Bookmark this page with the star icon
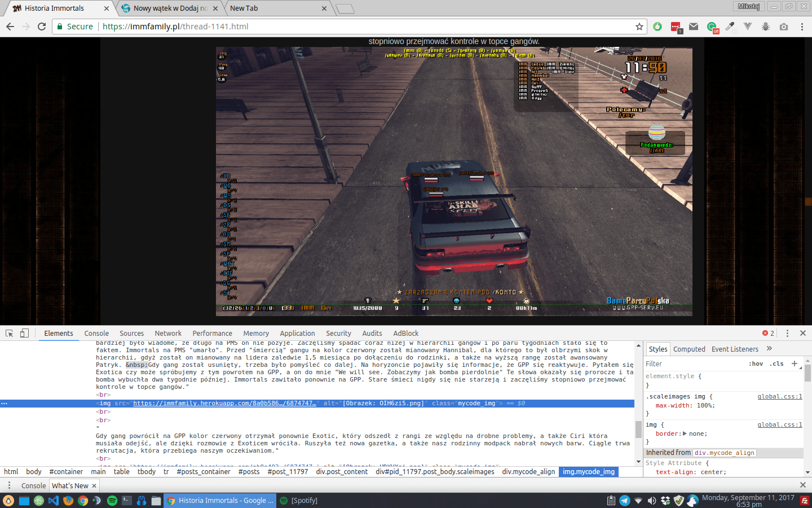Image resolution: width=812 pixels, height=508 pixels. (639, 27)
